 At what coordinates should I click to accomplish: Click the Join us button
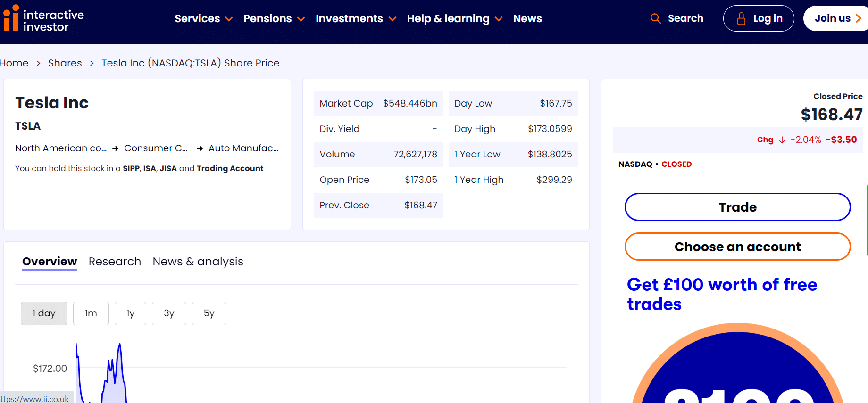tap(836, 18)
